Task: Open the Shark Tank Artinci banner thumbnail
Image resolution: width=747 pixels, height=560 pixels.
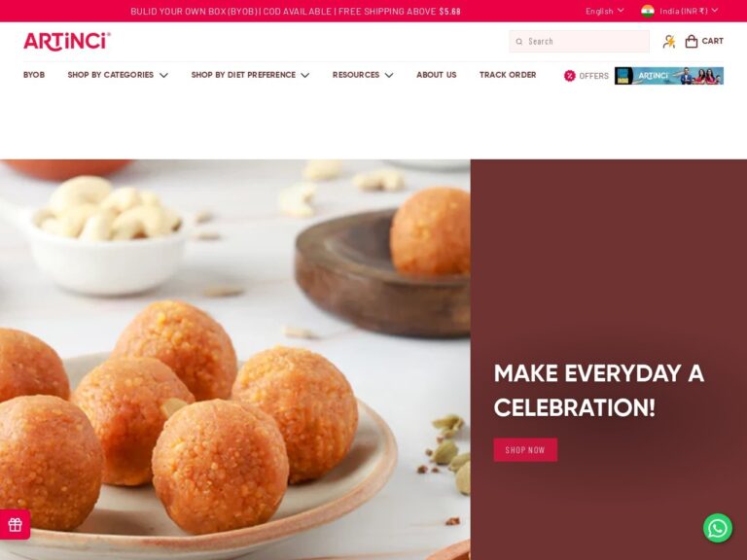Action: (x=669, y=76)
